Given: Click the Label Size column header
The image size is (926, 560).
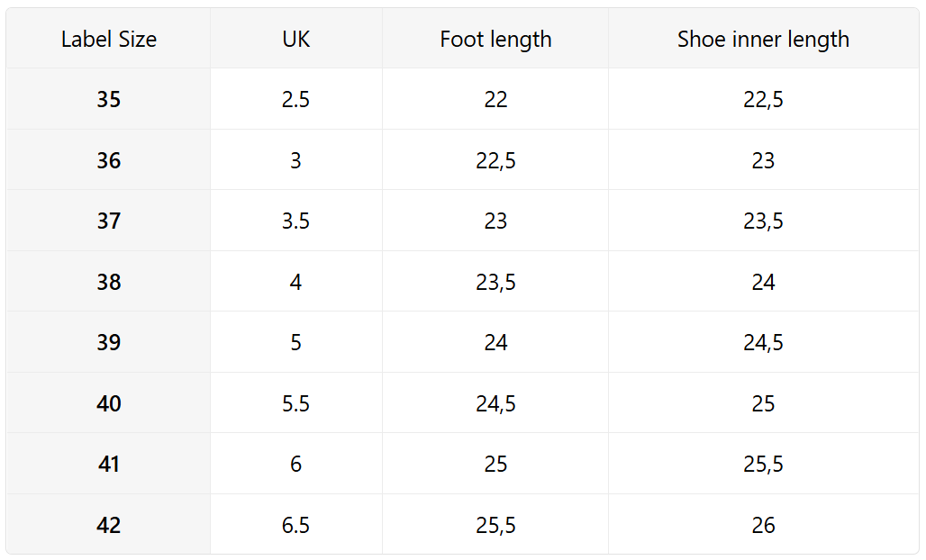Looking at the screenshot, I should pyautogui.click(x=109, y=40).
